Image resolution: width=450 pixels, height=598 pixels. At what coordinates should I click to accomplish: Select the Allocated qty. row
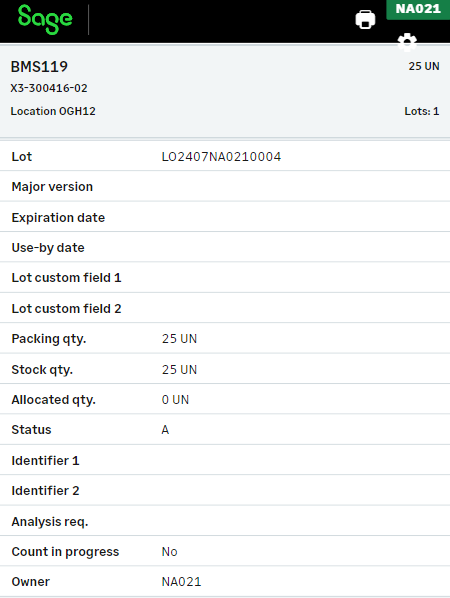225,399
